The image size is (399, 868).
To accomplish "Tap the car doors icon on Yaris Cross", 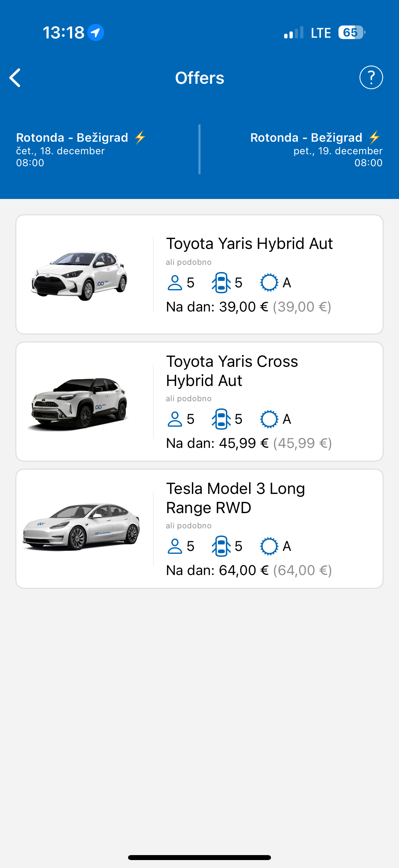I will (x=221, y=419).
